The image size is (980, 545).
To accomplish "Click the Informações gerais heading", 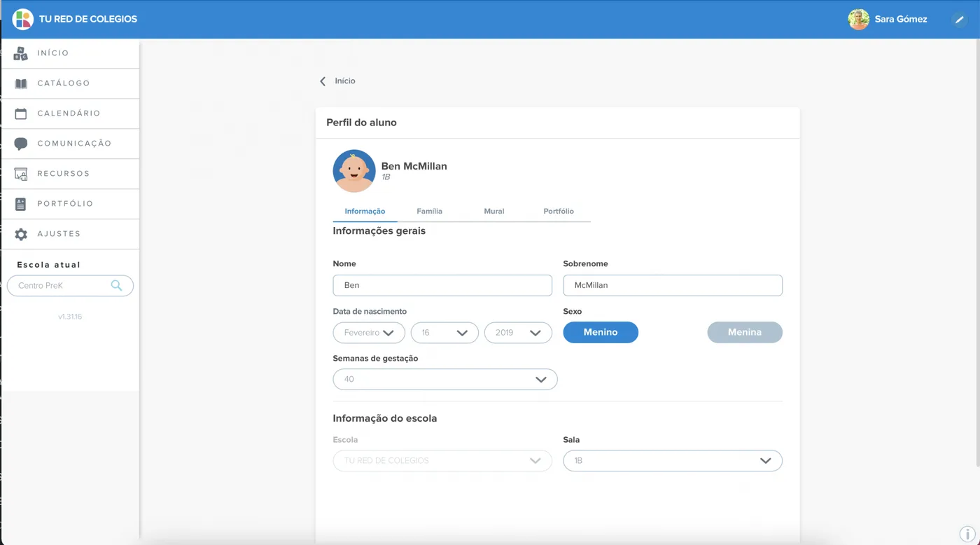I will coord(379,230).
